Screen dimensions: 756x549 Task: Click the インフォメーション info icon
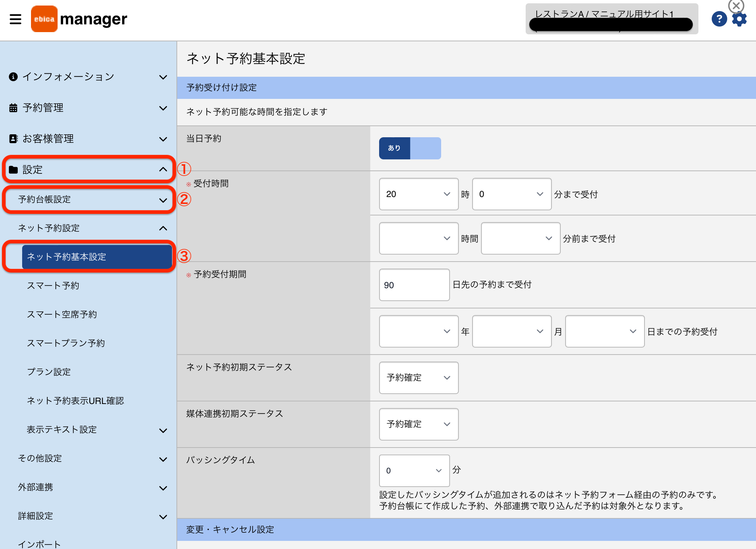click(13, 77)
